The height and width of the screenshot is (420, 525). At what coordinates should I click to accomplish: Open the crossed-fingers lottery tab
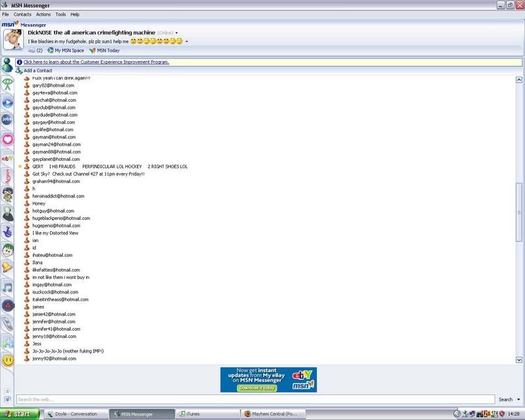(7, 232)
